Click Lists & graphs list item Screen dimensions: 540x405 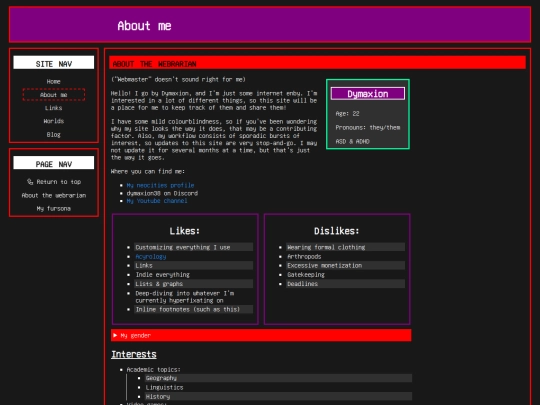point(194,284)
